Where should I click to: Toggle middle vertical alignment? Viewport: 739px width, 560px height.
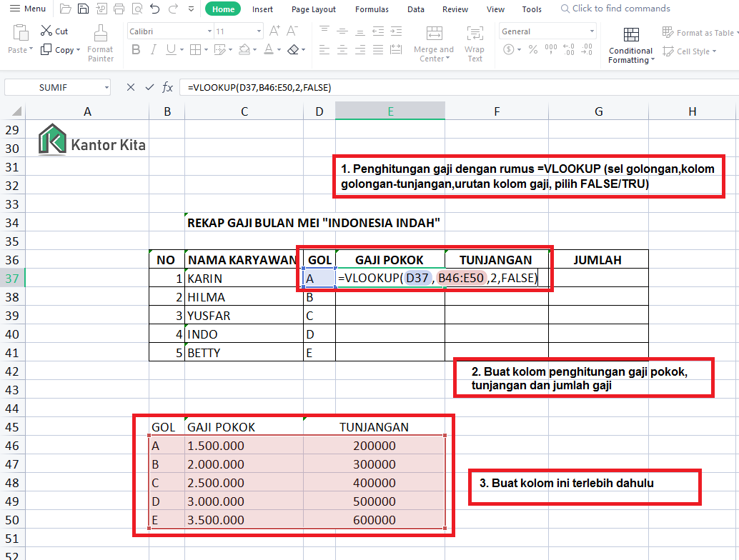[342, 31]
